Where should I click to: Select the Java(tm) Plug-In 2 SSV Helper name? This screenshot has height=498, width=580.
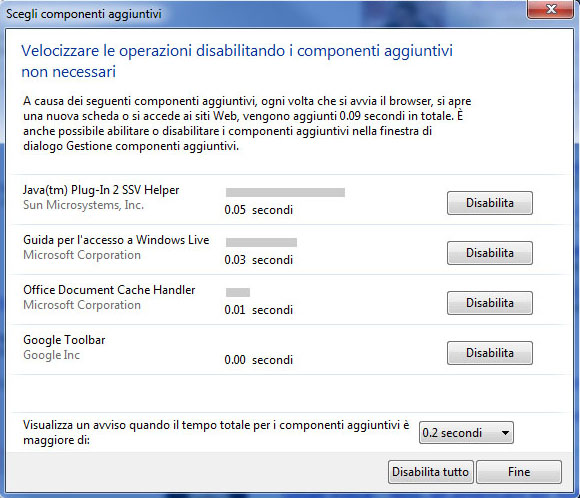(x=101, y=190)
